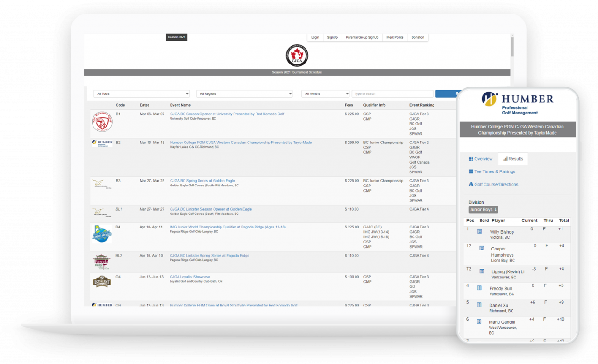The height and width of the screenshot is (364, 598).
Task: Open the All Tours dropdown
Action: pos(141,93)
